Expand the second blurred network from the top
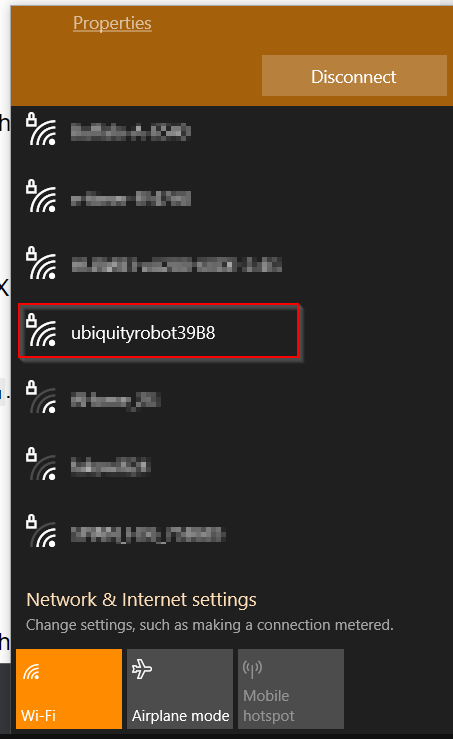Screen dimensions: 453x739 pyautogui.click(x=231, y=198)
